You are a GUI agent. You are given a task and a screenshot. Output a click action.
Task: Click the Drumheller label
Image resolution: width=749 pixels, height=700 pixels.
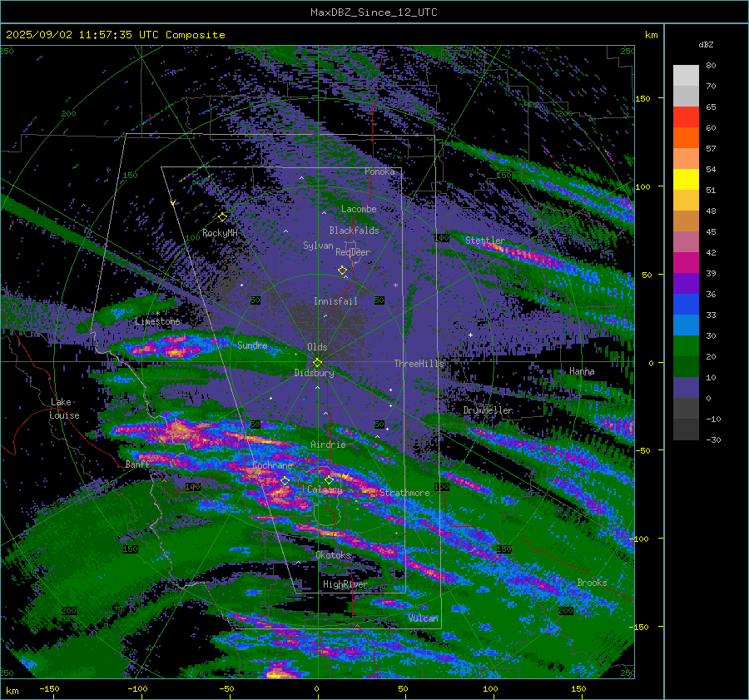pos(488,410)
